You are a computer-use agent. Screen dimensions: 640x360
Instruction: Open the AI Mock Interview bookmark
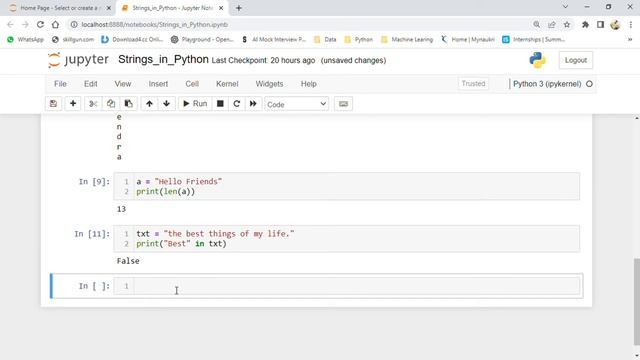(273, 39)
